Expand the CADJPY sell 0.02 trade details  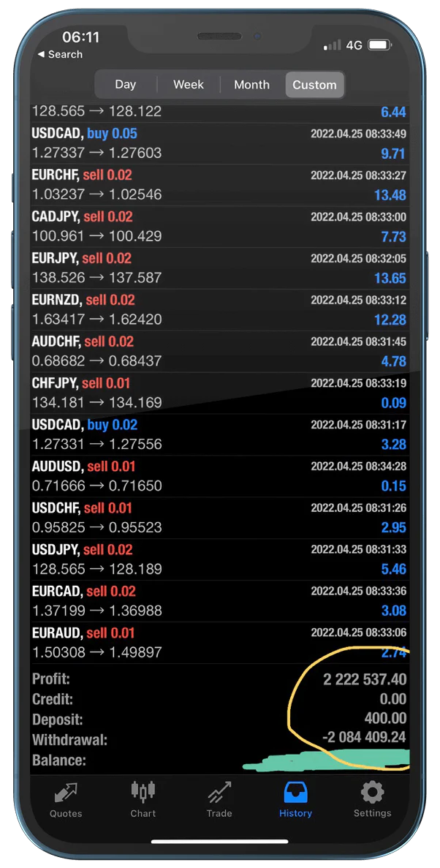click(x=219, y=227)
